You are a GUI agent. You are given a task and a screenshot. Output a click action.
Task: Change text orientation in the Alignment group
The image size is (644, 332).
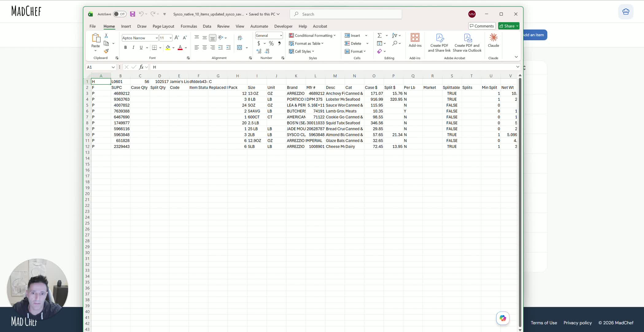tap(221, 38)
